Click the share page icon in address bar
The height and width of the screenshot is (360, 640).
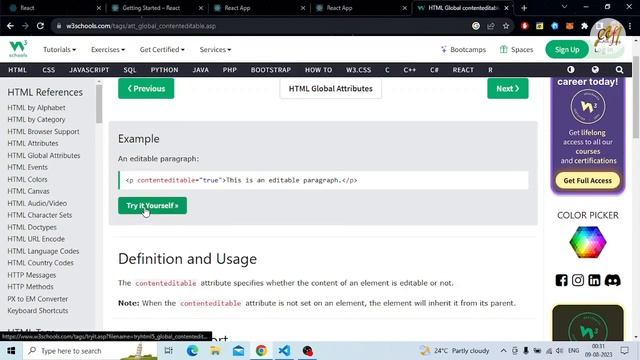click(491, 26)
